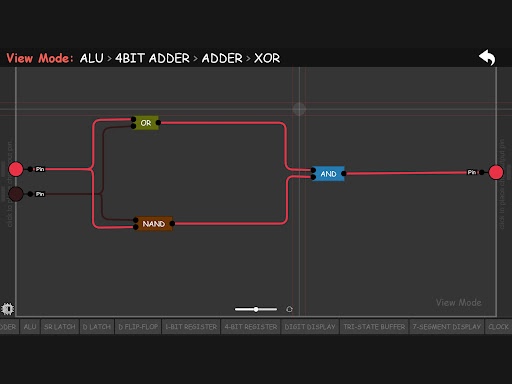Pick 4-BIT REGISTER chip from bar

click(x=251, y=327)
